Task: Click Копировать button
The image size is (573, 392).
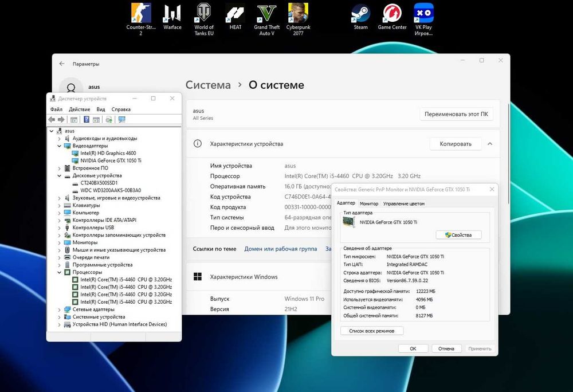Action: (456, 144)
